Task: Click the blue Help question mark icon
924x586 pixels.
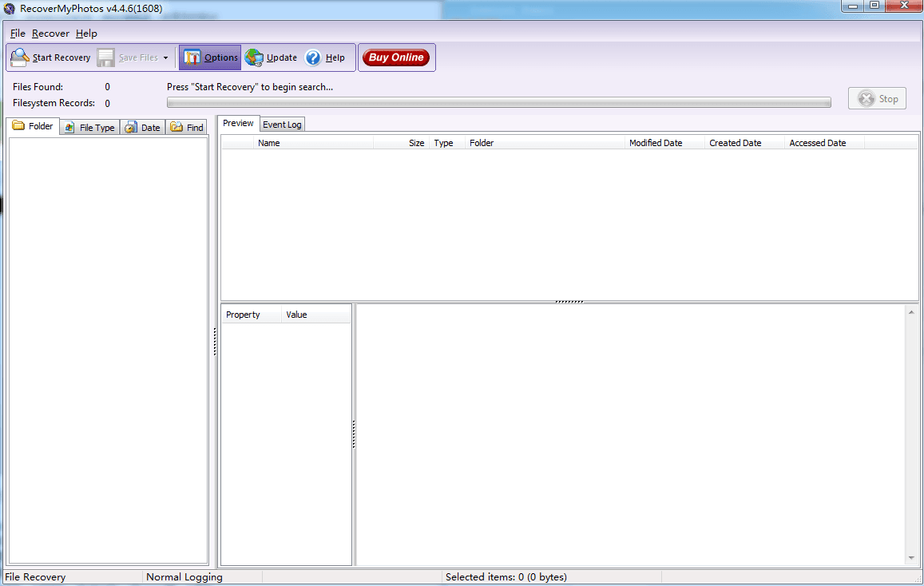Action: 313,57
